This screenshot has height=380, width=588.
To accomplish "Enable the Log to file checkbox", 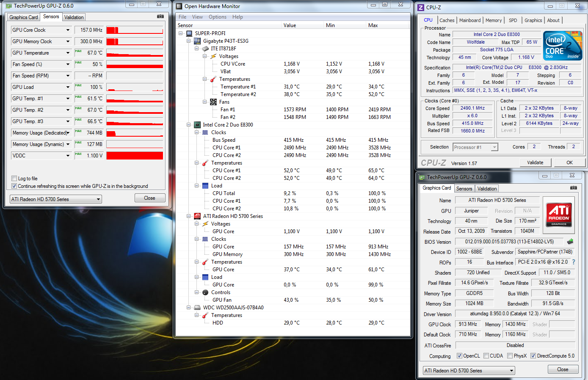I will [x=14, y=179].
